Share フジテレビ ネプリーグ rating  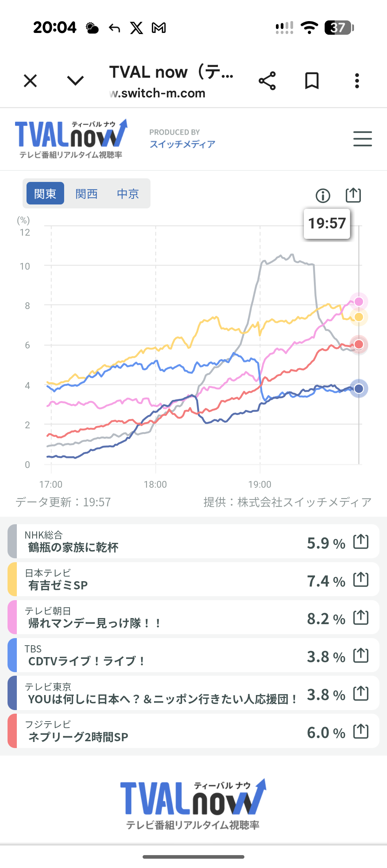[361, 731]
